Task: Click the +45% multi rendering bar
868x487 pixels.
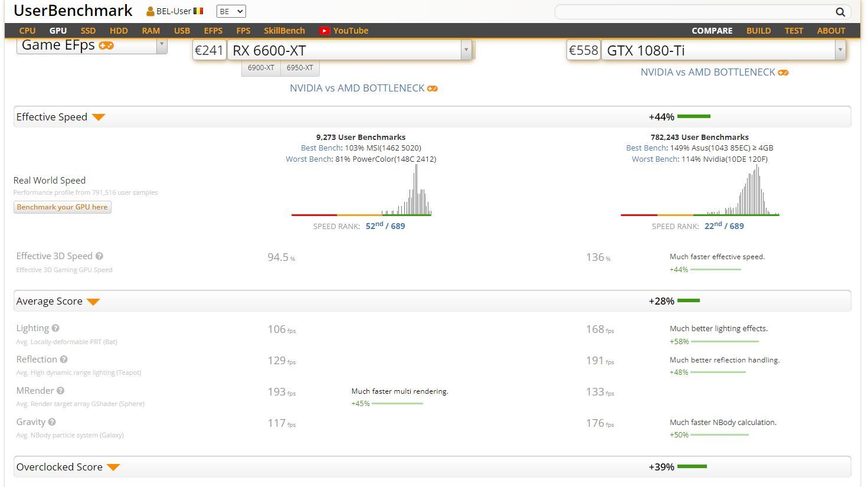Action: click(x=397, y=404)
